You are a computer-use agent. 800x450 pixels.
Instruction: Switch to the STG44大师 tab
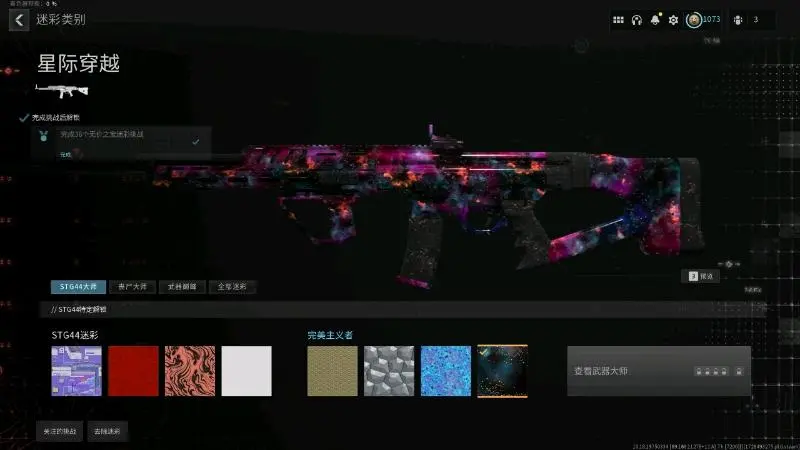click(76, 287)
